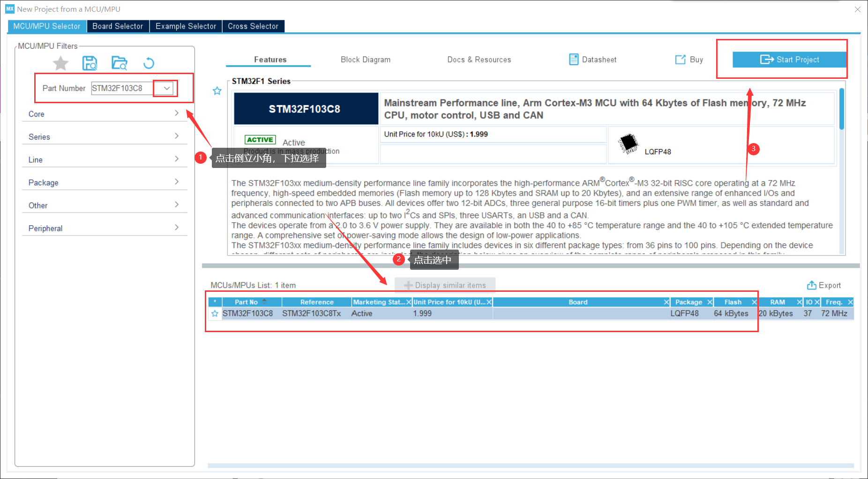Click the Flash column header

tap(733, 302)
